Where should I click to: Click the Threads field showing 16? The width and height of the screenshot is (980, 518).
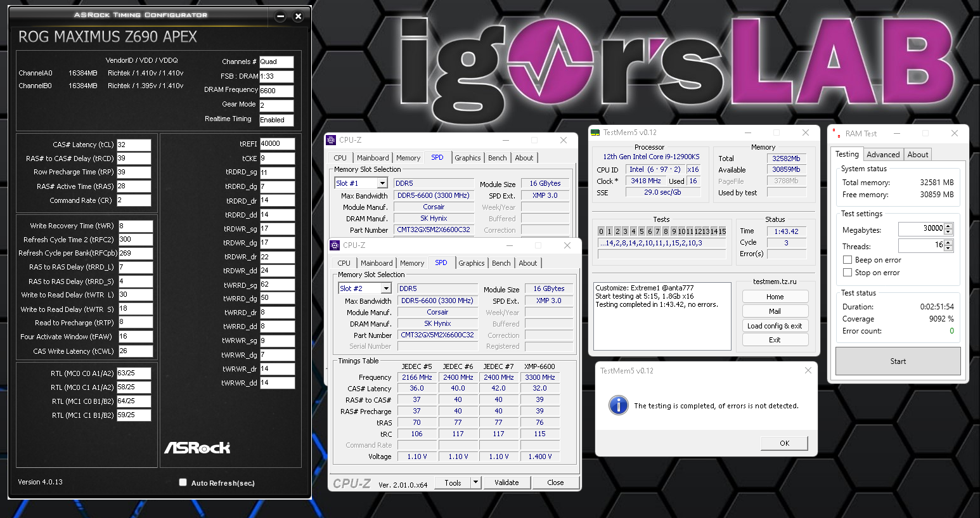pos(922,245)
